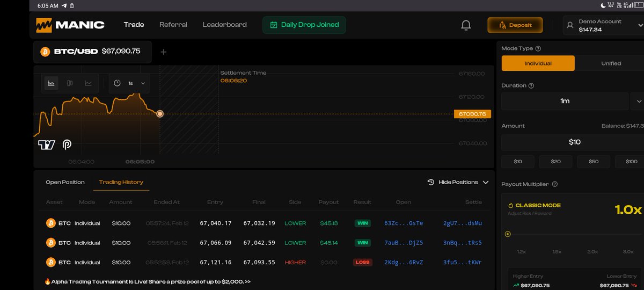Image resolution: width=644 pixels, height=290 pixels.
Task: Set multiplier slider to 2.0x mark
Action: click(x=592, y=251)
